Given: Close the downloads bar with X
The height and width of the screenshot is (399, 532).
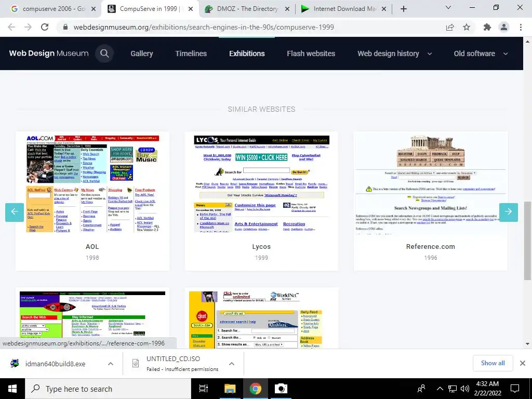Looking at the screenshot, I should [x=523, y=363].
